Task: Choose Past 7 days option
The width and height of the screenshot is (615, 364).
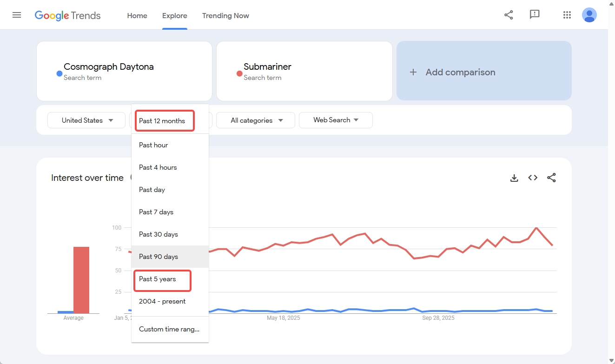Action: click(x=156, y=212)
